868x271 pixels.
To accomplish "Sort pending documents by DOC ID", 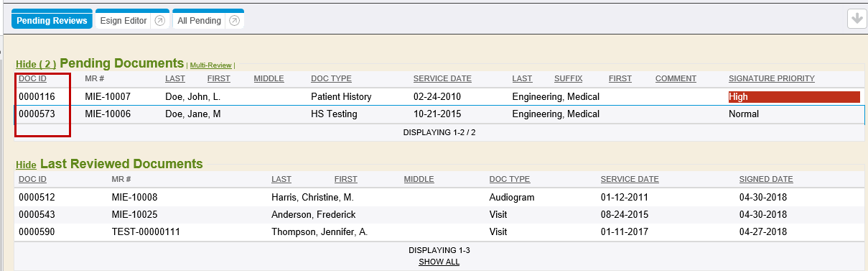I will click(32, 78).
